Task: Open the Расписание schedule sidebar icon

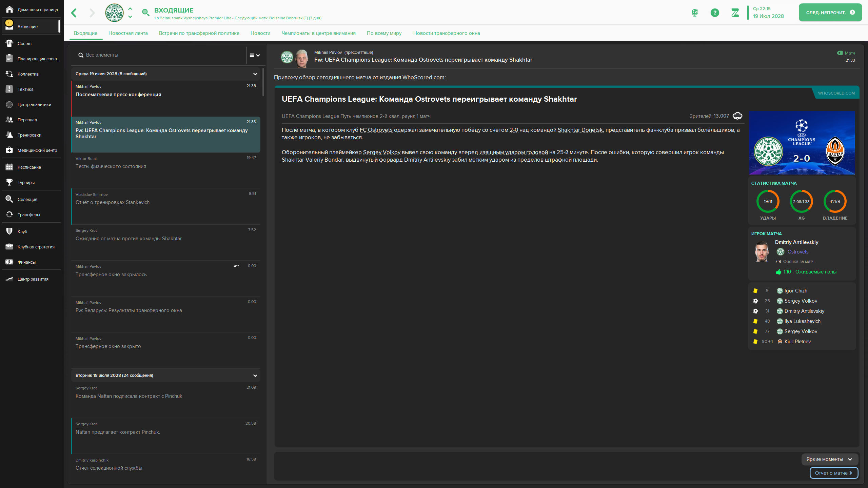Action: (x=9, y=167)
